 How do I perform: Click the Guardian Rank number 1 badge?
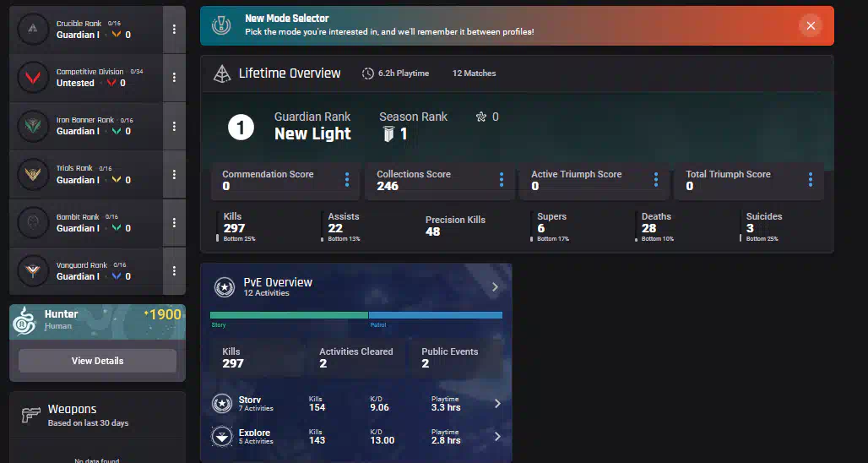pos(241,128)
